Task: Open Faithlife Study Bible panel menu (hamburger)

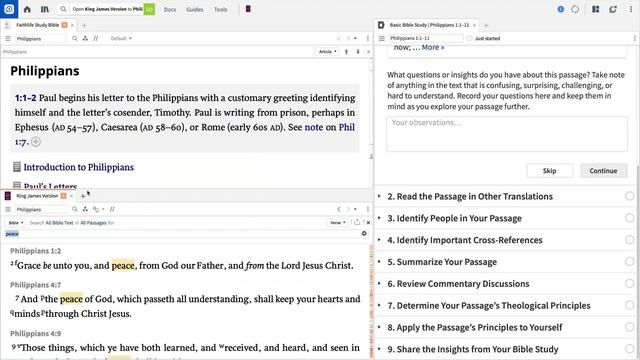Action: pyautogui.click(x=8, y=38)
